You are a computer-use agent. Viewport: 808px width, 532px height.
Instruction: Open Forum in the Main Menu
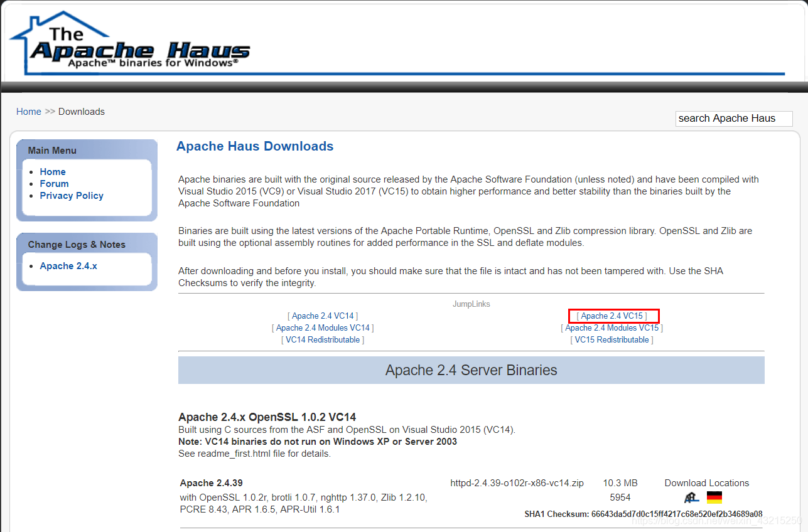pos(54,184)
